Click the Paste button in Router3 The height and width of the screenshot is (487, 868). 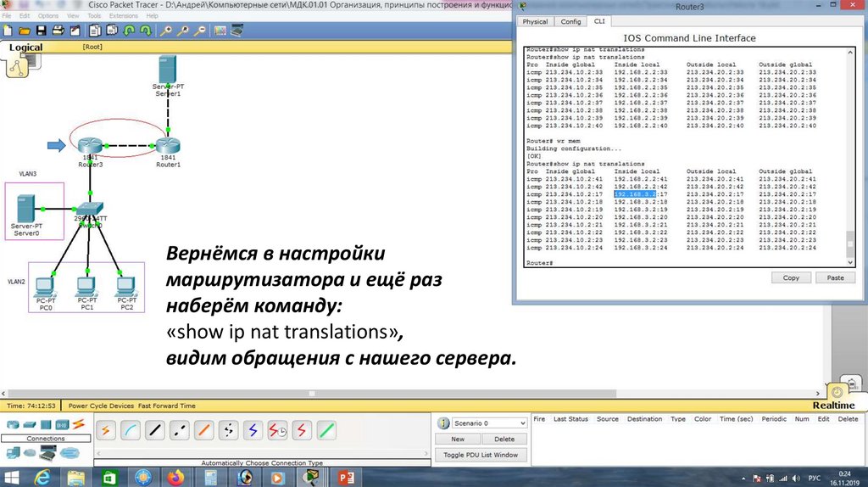[x=835, y=277]
